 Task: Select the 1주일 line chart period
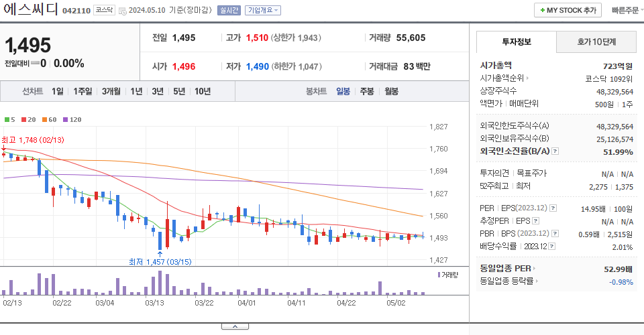[83, 91]
